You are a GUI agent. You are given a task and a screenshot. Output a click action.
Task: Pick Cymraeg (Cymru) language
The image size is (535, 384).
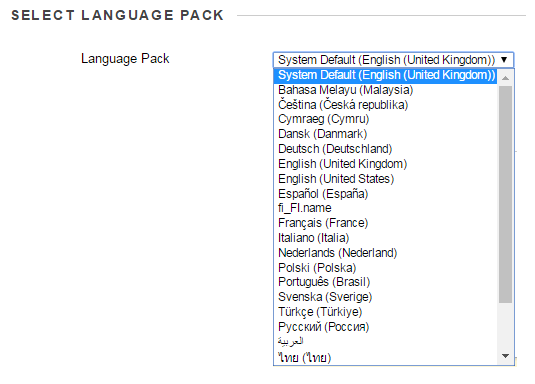[x=385, y=119]
